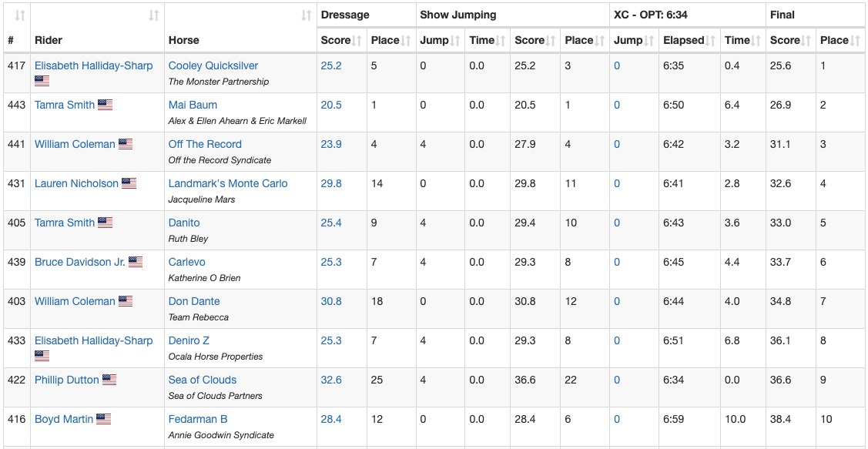868x449 pixels.
Task: Sort by cross-country Elapsed time arrows
Action: click(711, 41)
